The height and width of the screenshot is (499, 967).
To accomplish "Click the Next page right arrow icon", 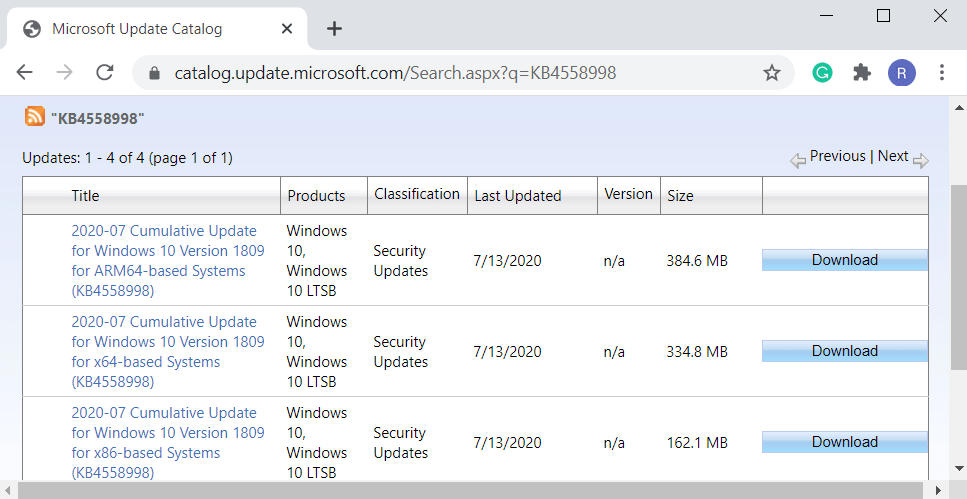I will click(x=921, y=161).
